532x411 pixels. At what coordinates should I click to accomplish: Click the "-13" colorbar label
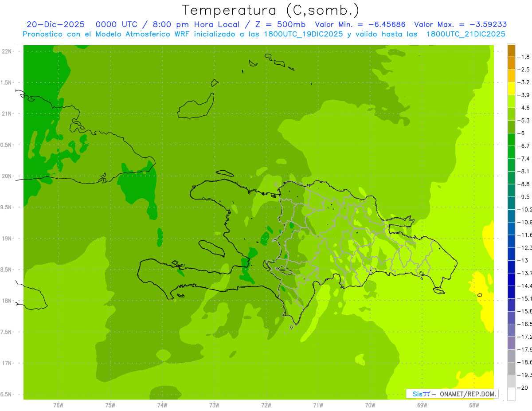522,260
